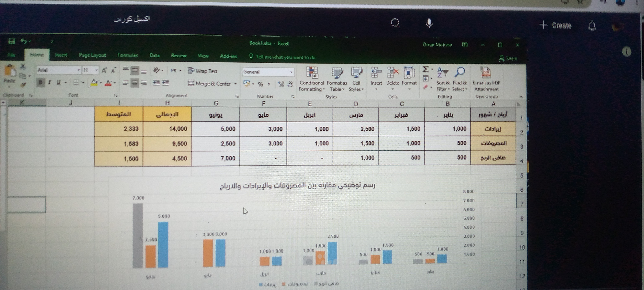Click the Fill down icon
Viewport: 644px width, 290px height.
click(x=426, y=79)
